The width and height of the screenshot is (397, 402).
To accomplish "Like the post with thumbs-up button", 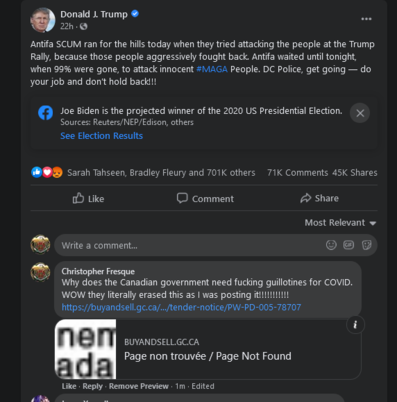I will point(88,198).
